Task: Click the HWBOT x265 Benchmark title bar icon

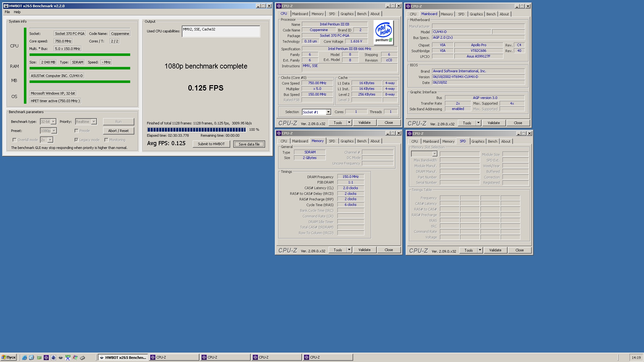Action: [x=6, y=6]
